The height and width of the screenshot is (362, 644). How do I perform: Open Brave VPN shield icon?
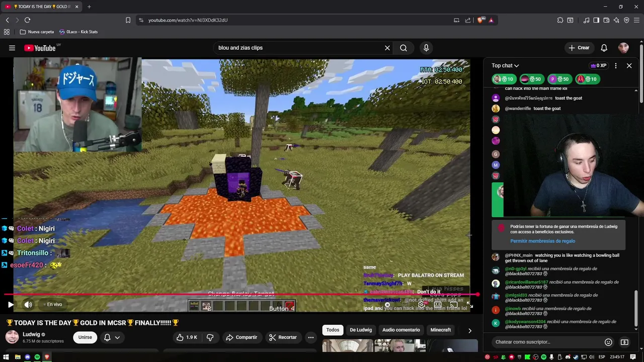(626, 20)
